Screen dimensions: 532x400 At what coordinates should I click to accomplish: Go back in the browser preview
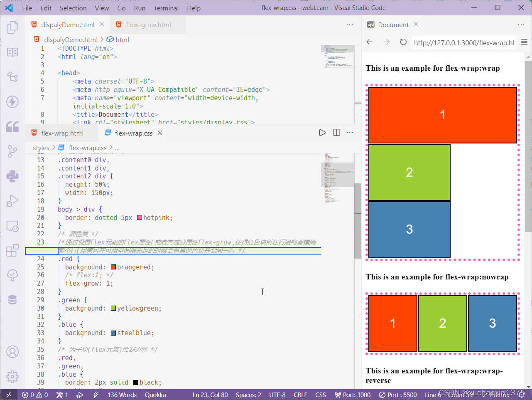[370, 42]
